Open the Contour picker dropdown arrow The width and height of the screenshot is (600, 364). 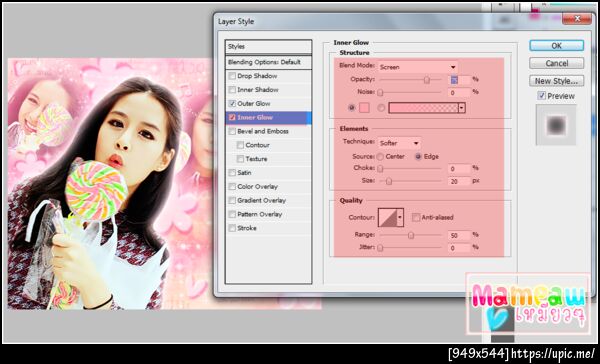[400, 217]
